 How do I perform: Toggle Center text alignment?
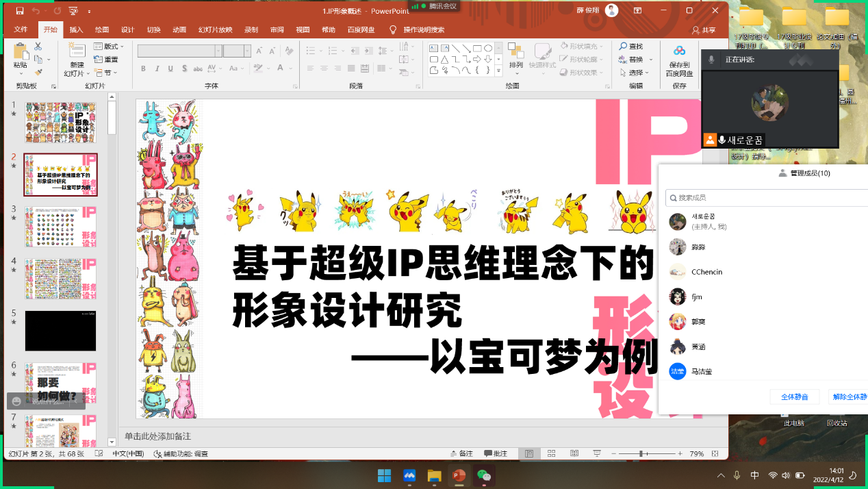click(324, 68)
